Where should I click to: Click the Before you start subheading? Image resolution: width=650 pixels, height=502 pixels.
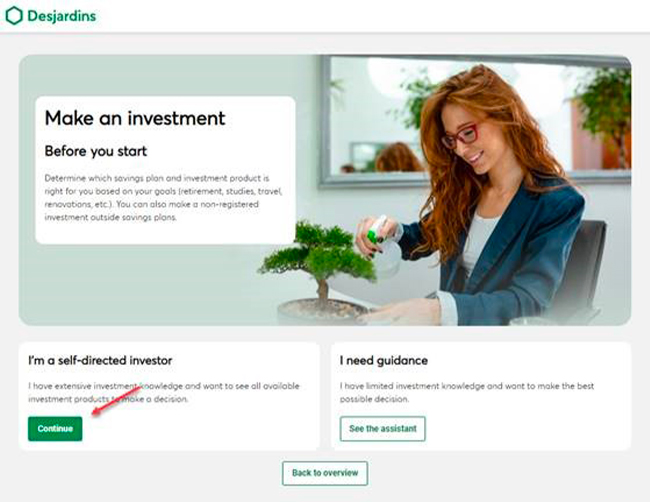[x=96, y=151]
